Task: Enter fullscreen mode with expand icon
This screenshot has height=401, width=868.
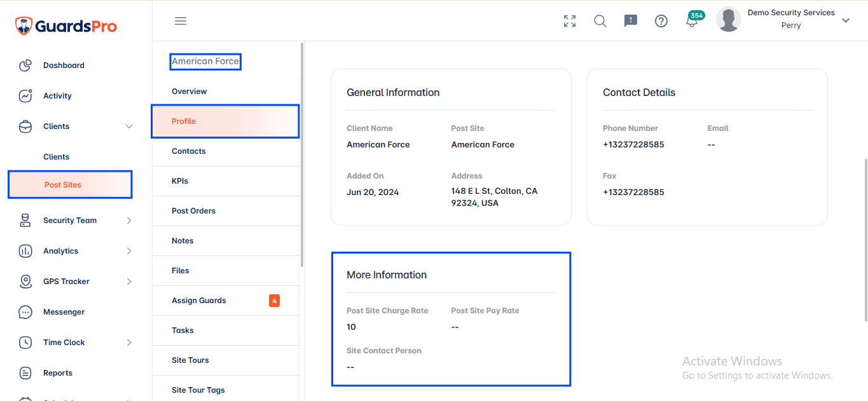Action: tap(570, 21)
